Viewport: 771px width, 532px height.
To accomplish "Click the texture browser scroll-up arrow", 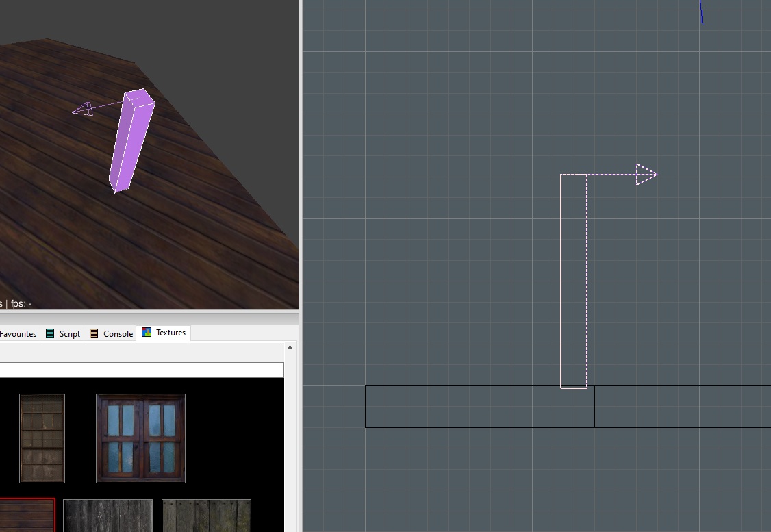I will point(290,349).
